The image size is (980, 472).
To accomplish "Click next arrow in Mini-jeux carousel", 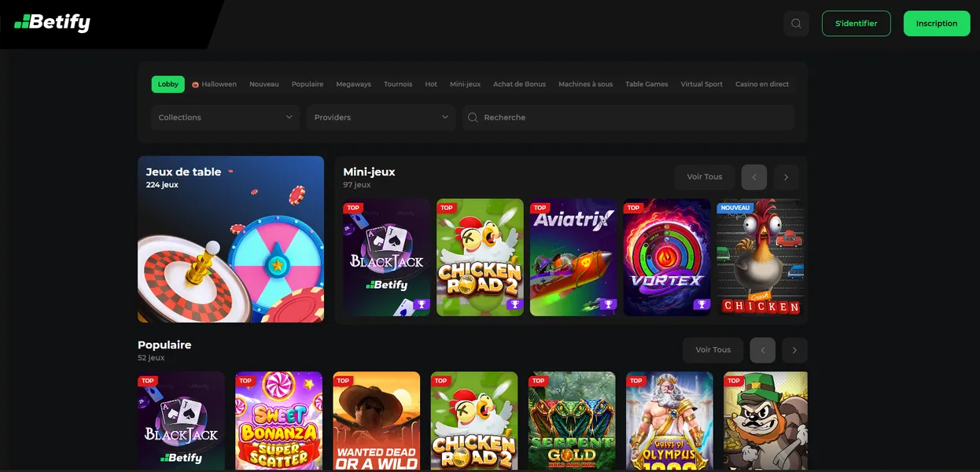I will [x=786, y=177].
